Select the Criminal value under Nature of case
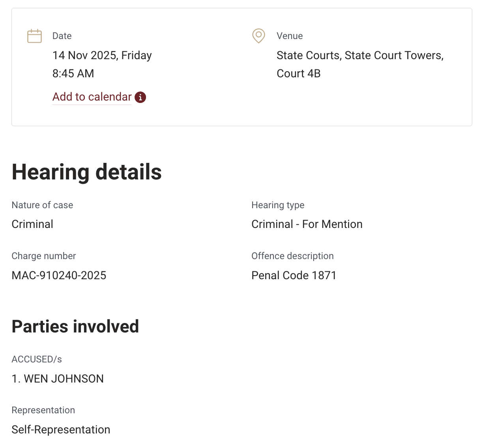479x448 pixels. point(32,224)
